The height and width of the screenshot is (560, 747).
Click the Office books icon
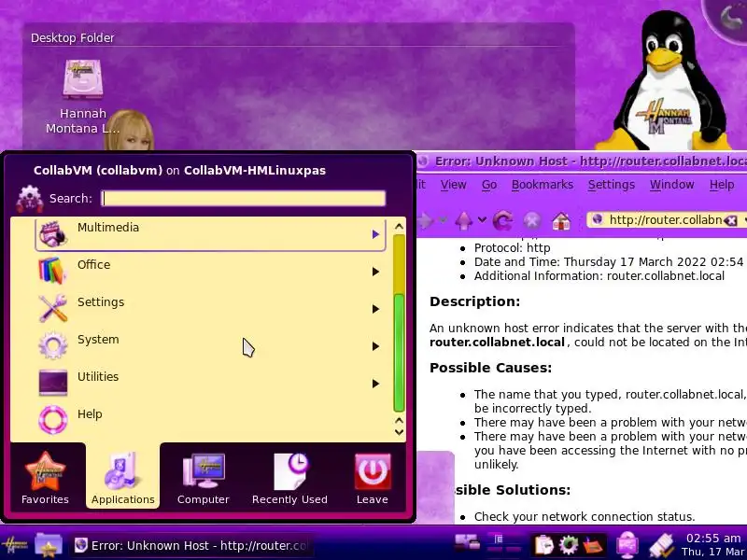point(52,271)
